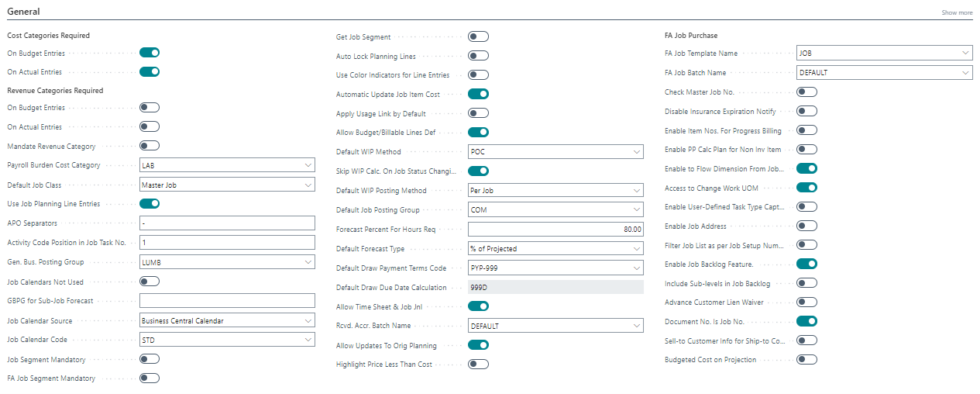980x394 pixels.
Task: Enable Mandate Revenue Category switch
Action: pyautogui.click(x=150, y=146)
